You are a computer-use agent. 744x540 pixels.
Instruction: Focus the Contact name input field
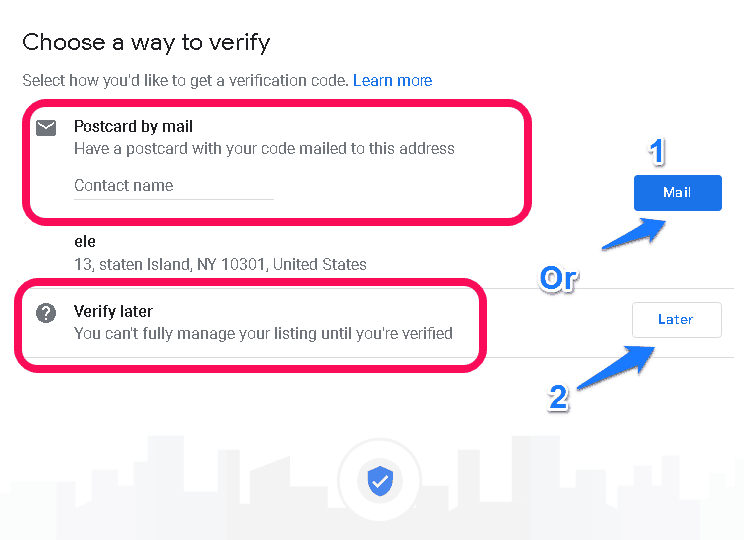coord(174,186)
